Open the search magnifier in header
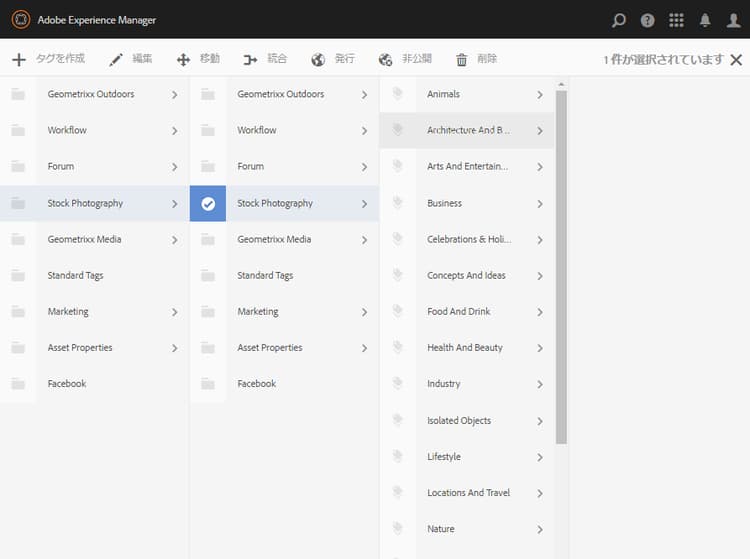Viewport: 750px width, 559px height. coord(618,20)
